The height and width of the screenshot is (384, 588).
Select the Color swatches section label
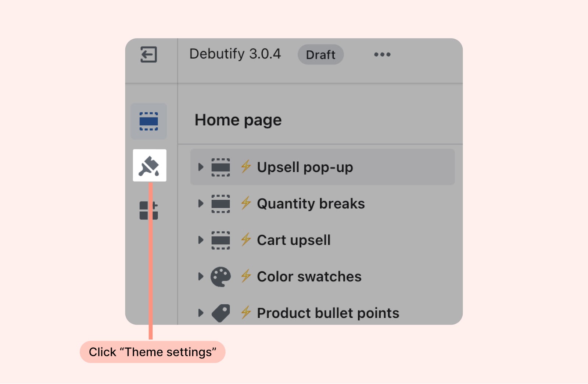pyautogui.click(x=309, y=276)
